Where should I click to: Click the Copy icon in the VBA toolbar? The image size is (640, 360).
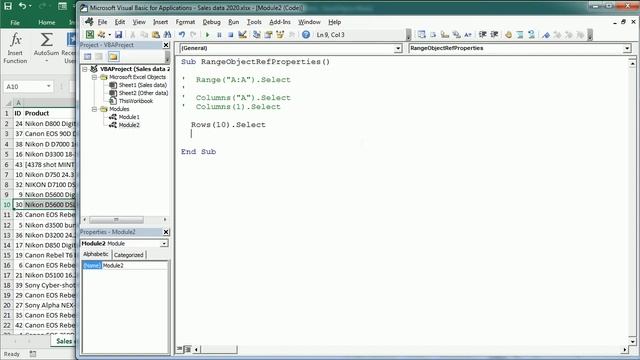coord(144,35)
